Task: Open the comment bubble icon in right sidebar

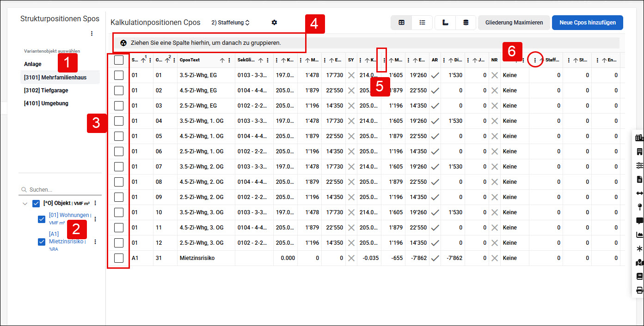Action: (639, 221)
